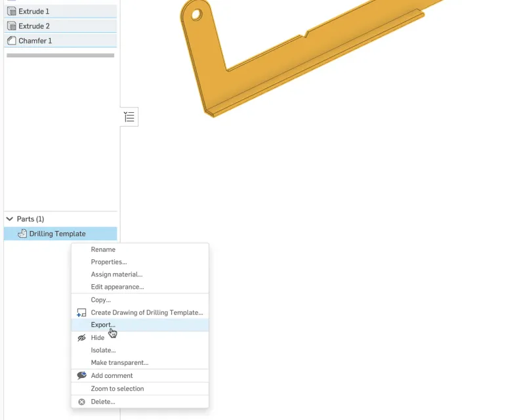Click the round hole on the orange model
Screen dimensions: 525x420
coord(196,14)
